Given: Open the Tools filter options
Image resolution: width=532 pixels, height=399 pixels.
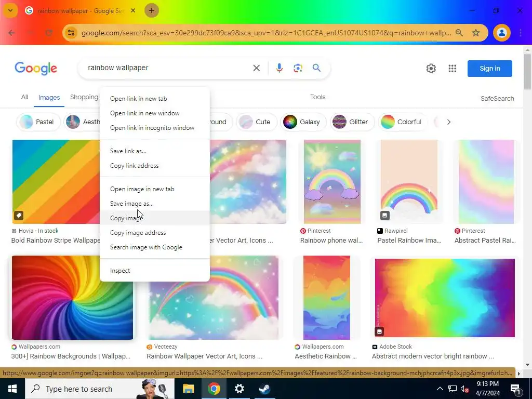Looking at the screenshot, I should [x=317, y=97].
